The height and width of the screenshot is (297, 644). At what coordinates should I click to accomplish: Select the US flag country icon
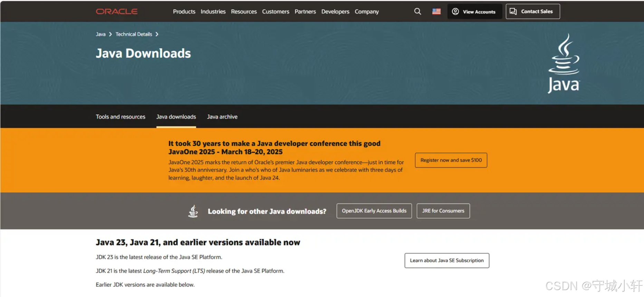436,11
